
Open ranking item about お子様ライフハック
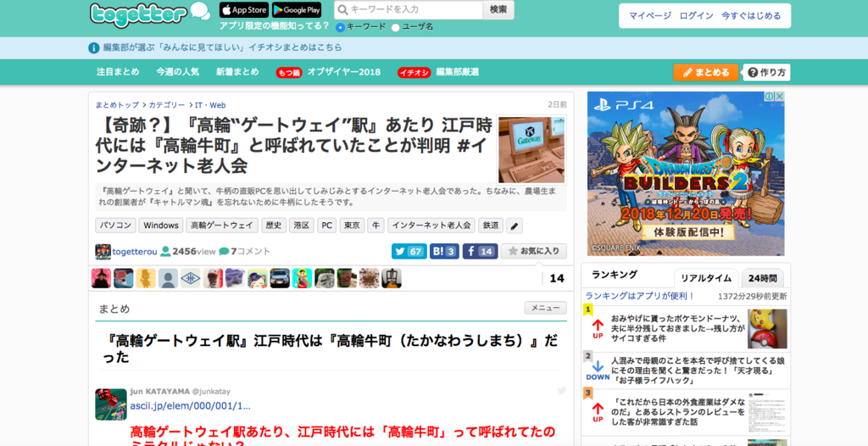698,371
